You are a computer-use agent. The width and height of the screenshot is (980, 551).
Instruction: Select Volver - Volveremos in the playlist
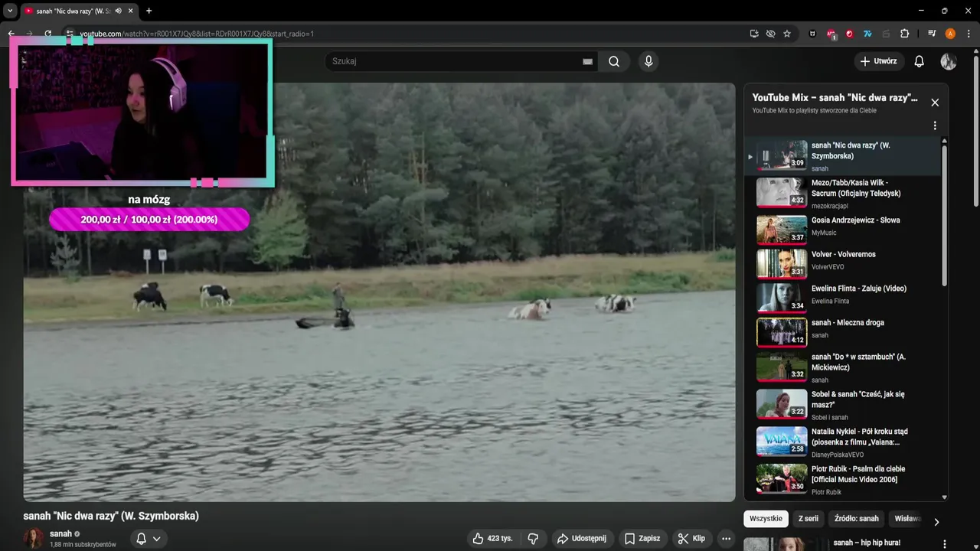(x=842, y=262)
